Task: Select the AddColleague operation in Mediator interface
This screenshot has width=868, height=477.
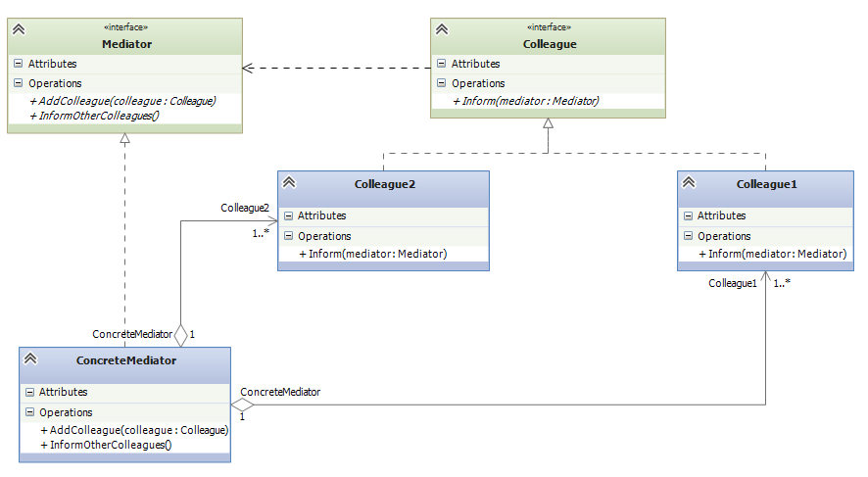Action: tap(122, 101)
